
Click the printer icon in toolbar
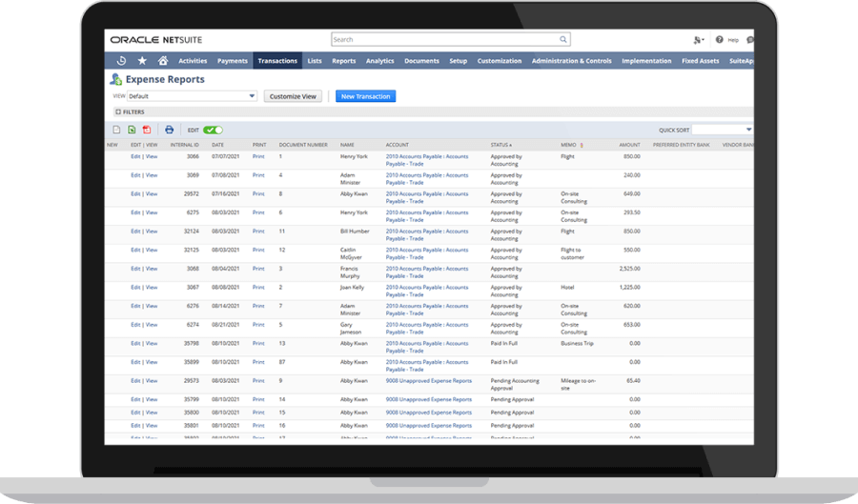169,130
